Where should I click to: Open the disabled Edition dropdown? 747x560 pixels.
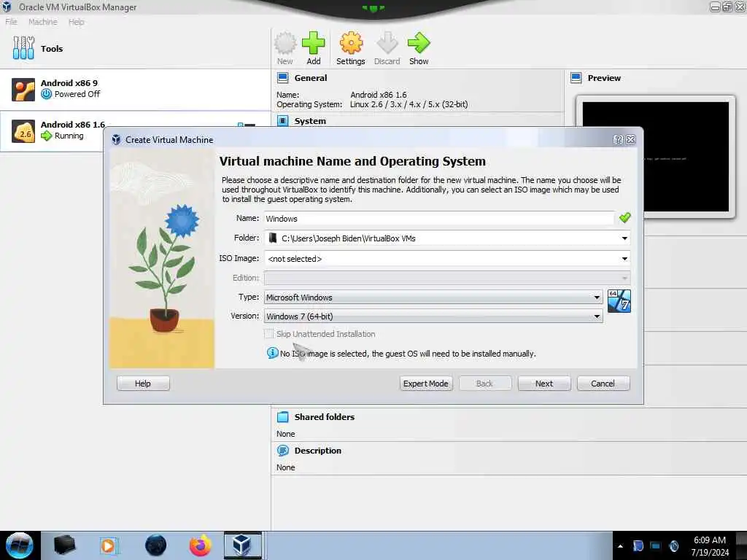[447, 278]
